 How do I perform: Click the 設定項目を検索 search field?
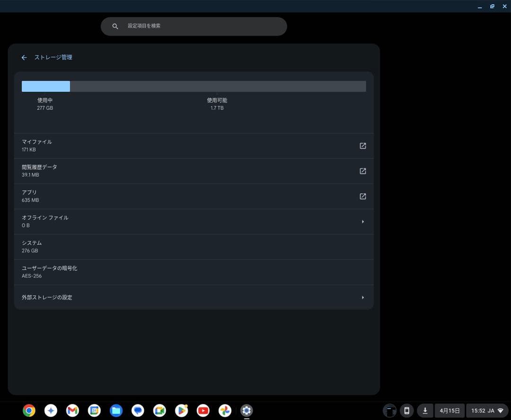(194, 26)
